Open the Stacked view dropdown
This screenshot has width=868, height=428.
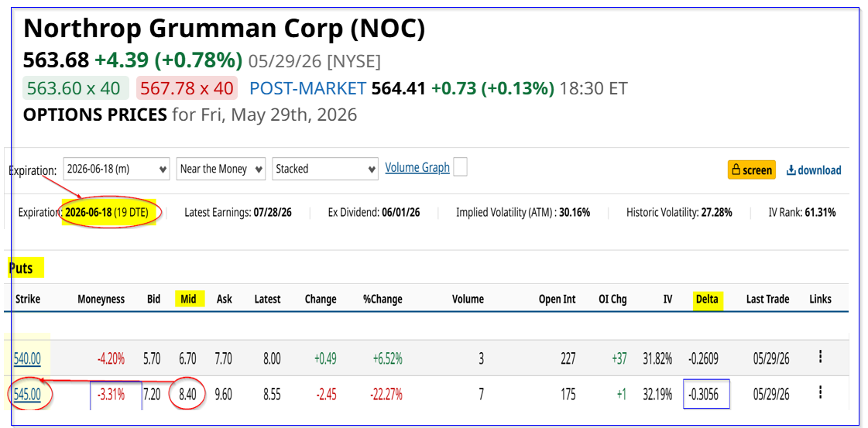pos(325,169)
